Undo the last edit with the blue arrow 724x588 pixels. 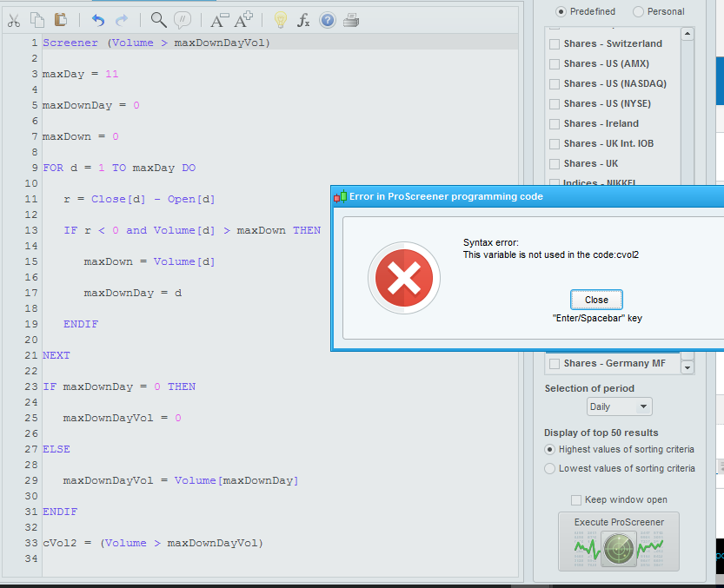click(x=98, y=20)
